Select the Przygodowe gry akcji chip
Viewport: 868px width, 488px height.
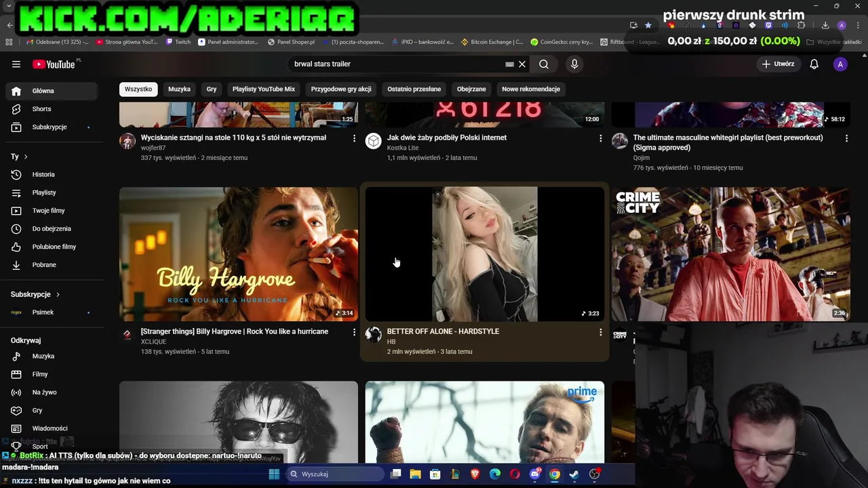(341, 89)
